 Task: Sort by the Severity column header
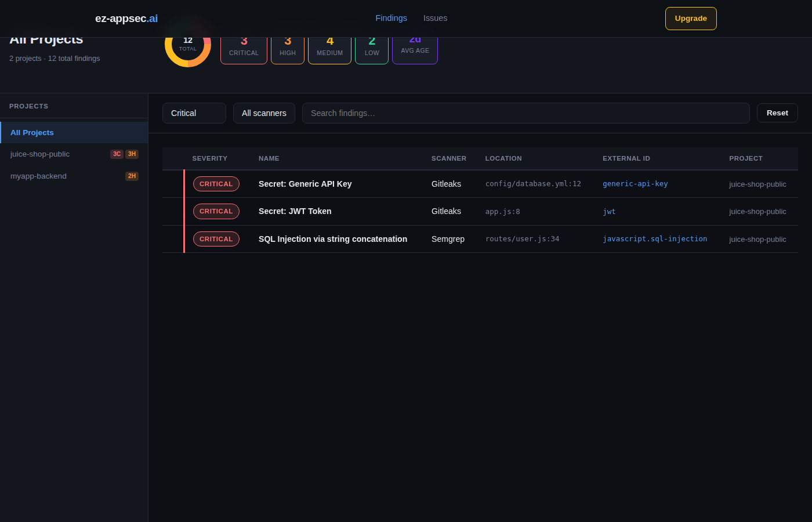click(x=210, y=158)
